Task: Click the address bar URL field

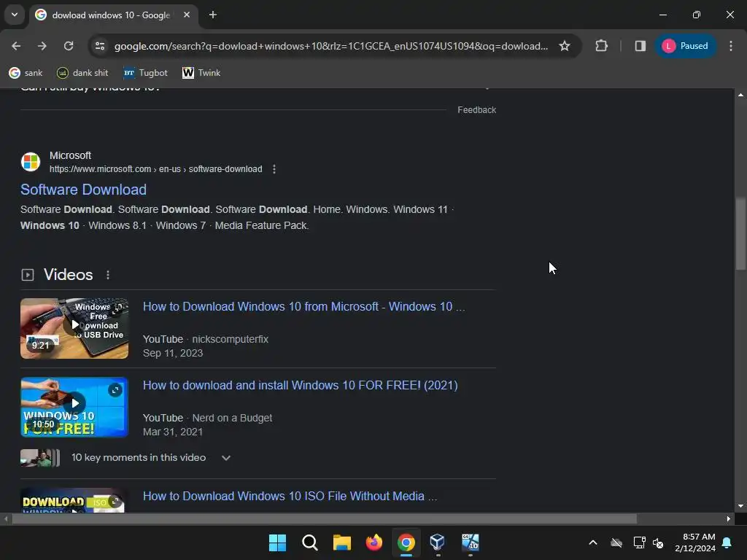Action: pos(331,46)
